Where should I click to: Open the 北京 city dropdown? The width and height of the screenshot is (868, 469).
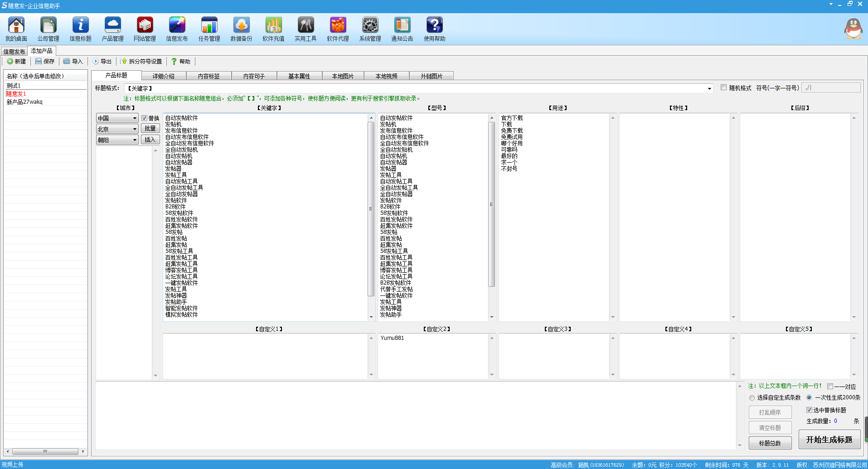pos(117,129)
